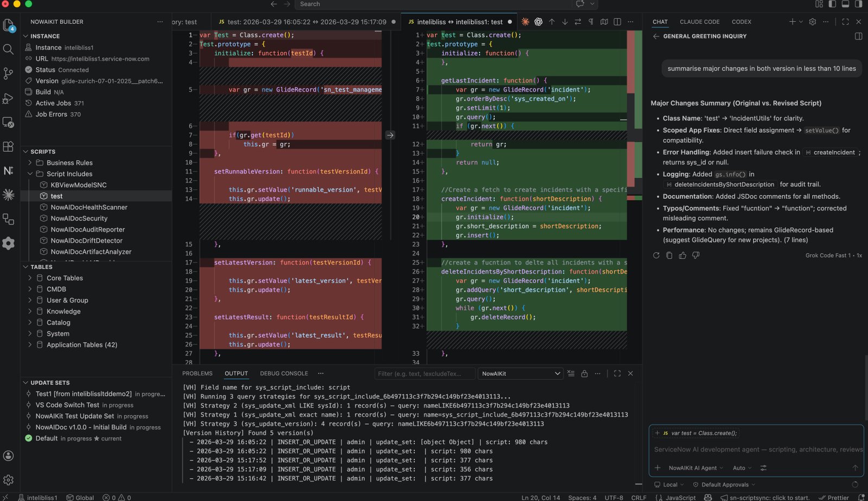
Task: Switch to the CLAUDE CODE tab
Action: click(699, 22)
